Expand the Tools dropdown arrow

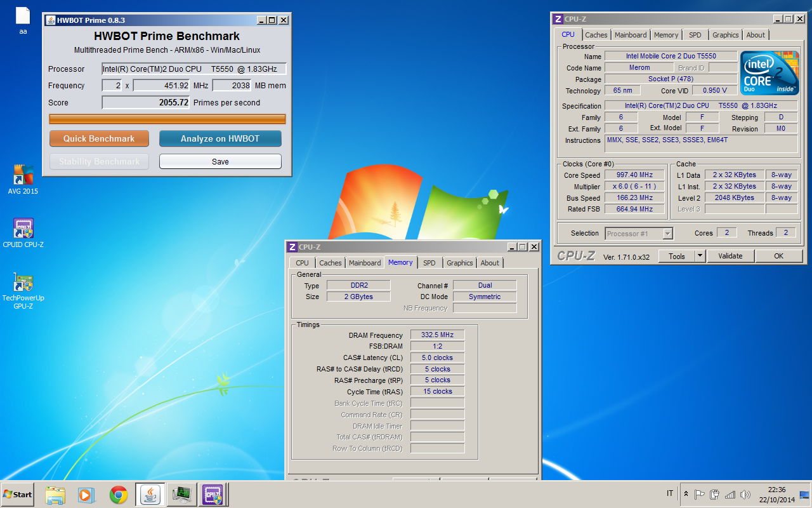pos(700,256)
